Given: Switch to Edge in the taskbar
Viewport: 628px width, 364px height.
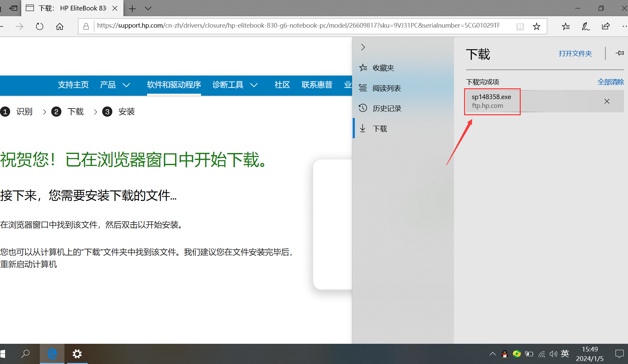Looking at the screenshot, I should click(x=52, y=354).
